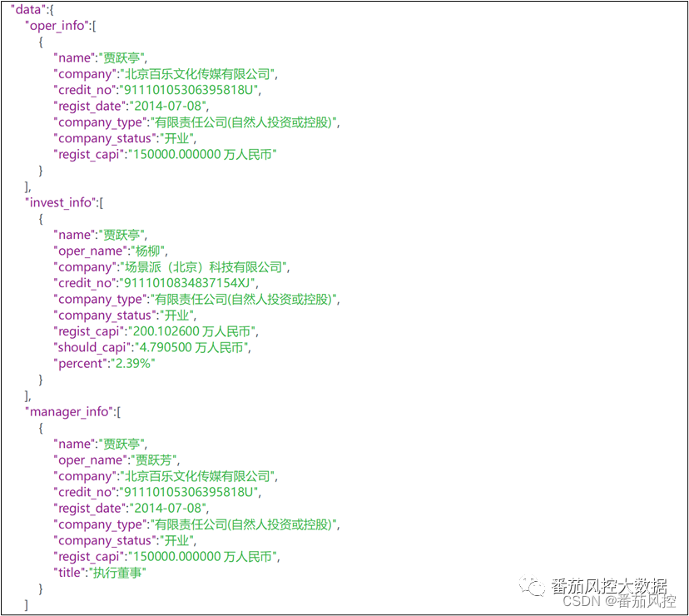Click the regist_date 2014-07-08 line inside oper_info
This screenshot has width=689, height=616.
(x=131, y=107)
